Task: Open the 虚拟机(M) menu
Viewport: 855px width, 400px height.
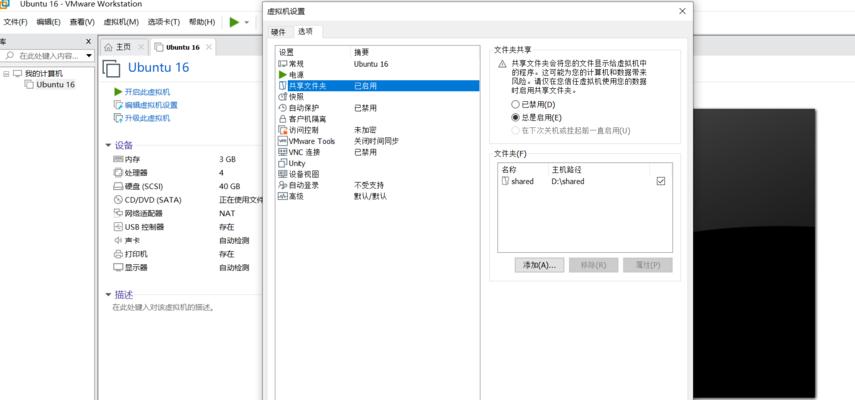Action: coord(121,22)
